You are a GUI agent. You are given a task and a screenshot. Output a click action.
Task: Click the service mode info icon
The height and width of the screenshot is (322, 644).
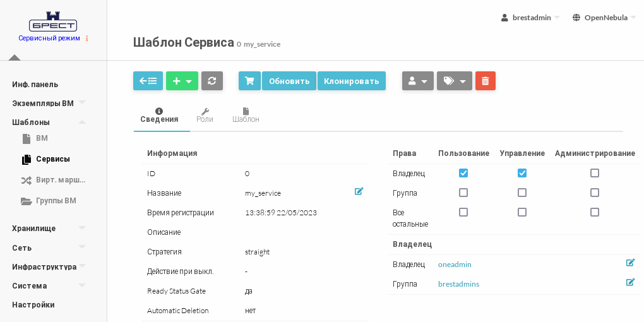(87, 39)
